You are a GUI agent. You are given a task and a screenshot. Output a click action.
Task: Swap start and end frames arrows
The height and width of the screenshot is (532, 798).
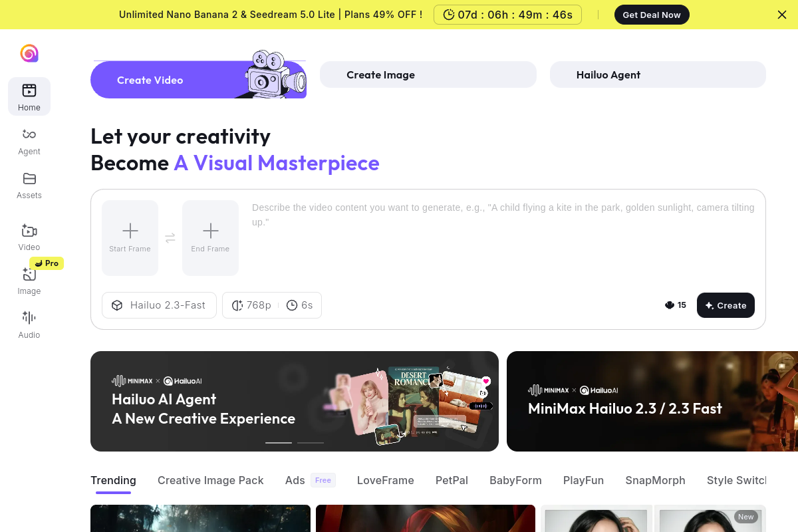click(170, 238)
